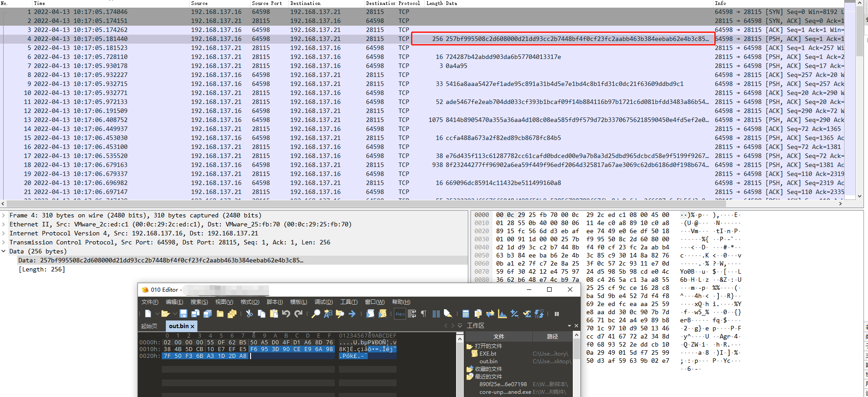The width and height of the screenshot is (868, 397).
Task: Open dropdown arrow beside Open File icon
Action: click(174, 314)
